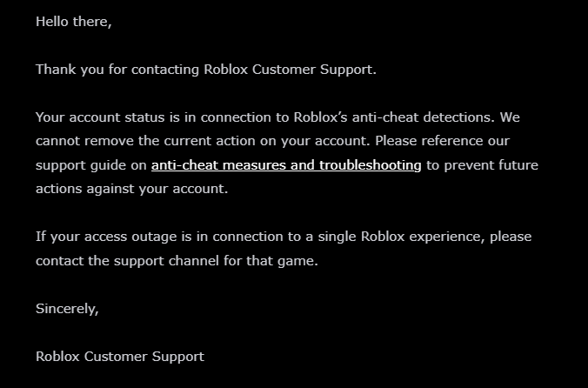Image resolution: width=588 pixels, height=388 pixels.
Task: Click the 'contact the support channel' text
Action: tap(127, 261)
